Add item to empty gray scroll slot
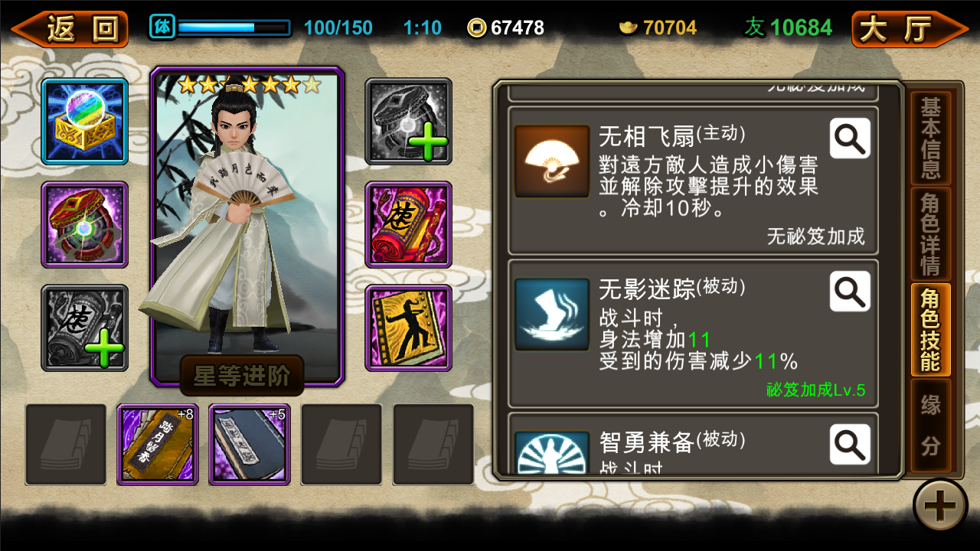Screen dimensions: 980x551 pyautogui.click(x=85, y=328)
